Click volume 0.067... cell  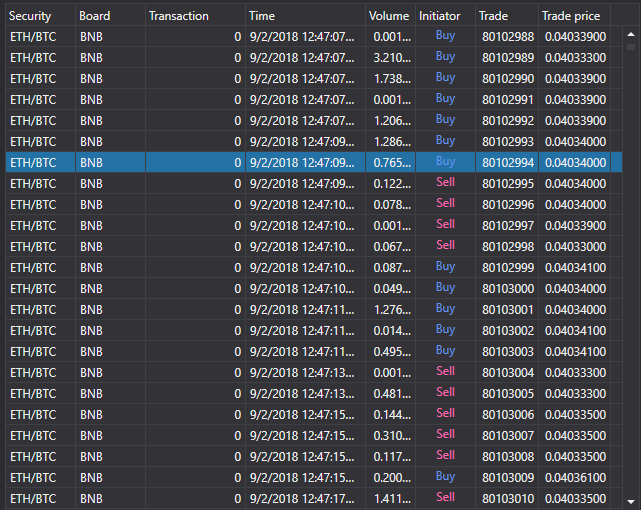392,247
